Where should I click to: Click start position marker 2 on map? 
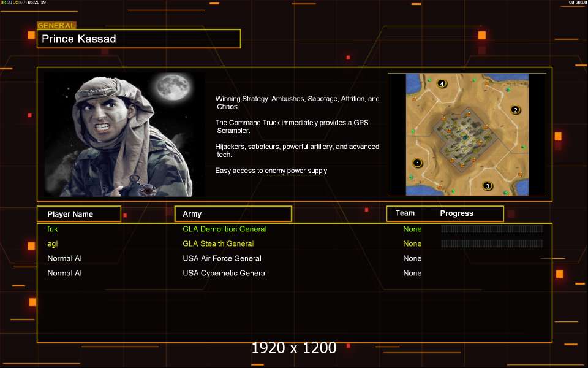515,110
